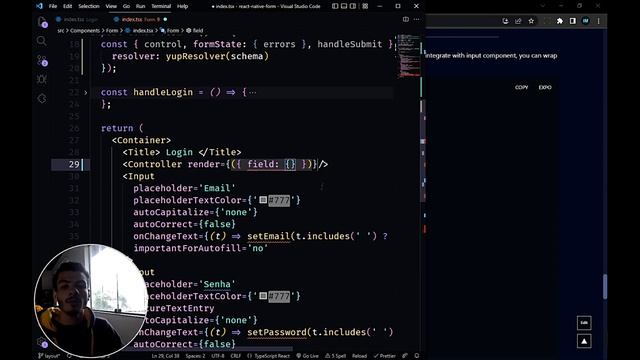This screenshot has width=640, height=360.
Task: Open Run and Debug view
Action: [x=42, y=79]
